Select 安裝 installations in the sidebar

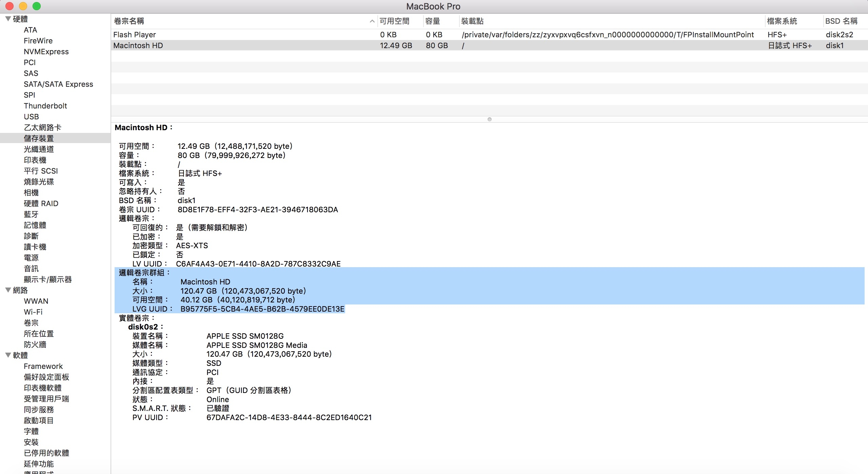[x=31, y=442]
